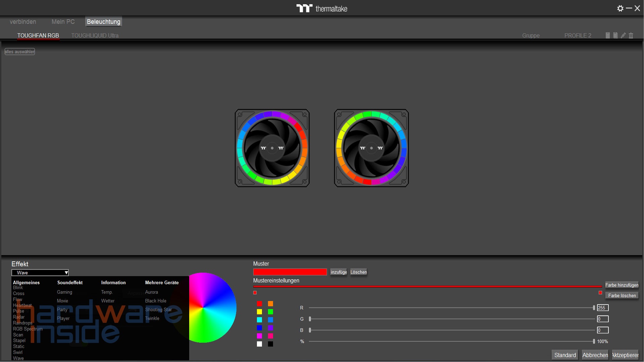Viewport: 644px width, 362px height.
Task: Click the Thermaltake logo in the title bar
Action: point(321,8)
